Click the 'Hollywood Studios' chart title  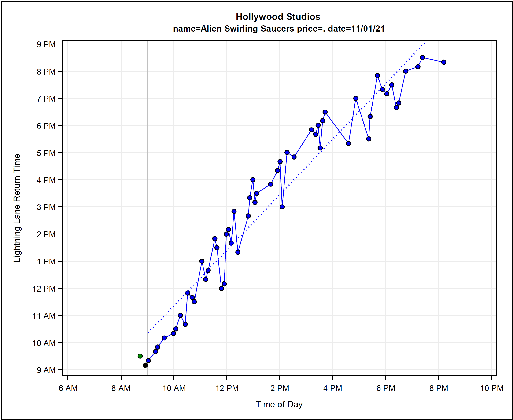(278, 17)
